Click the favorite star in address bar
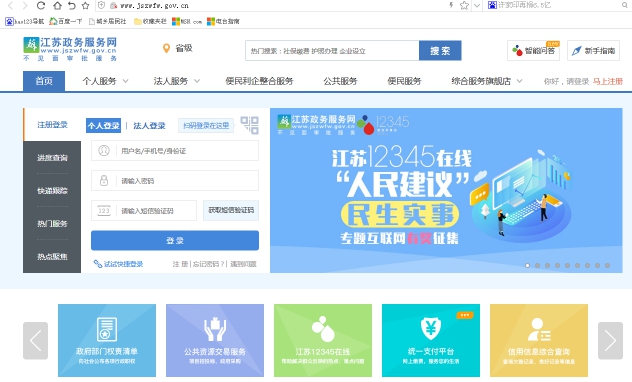This screenshot has height=382, width=632. (464, 5)
